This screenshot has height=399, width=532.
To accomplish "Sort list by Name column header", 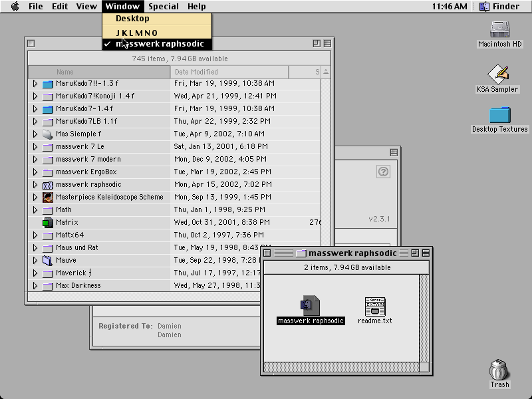I will point(99,72).
